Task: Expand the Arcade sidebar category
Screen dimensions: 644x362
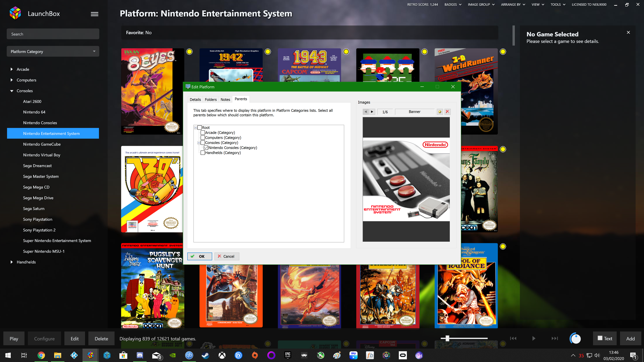Action: (x=12, y=69)
